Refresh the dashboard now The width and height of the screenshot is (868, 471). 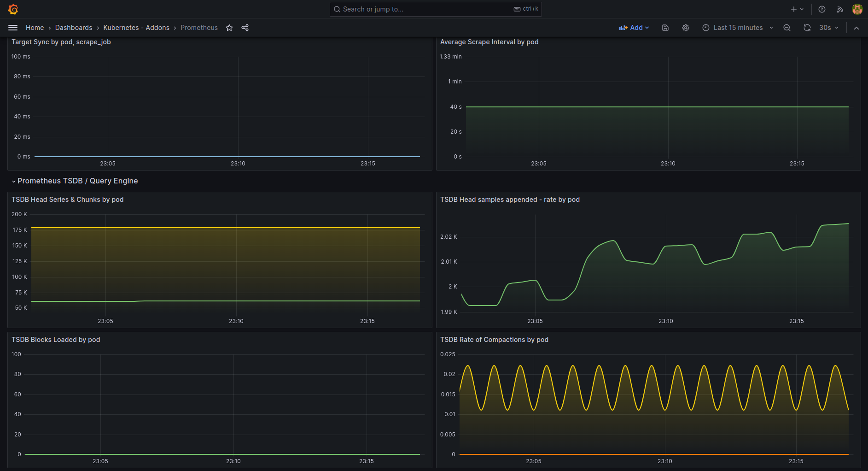point(807,28)
